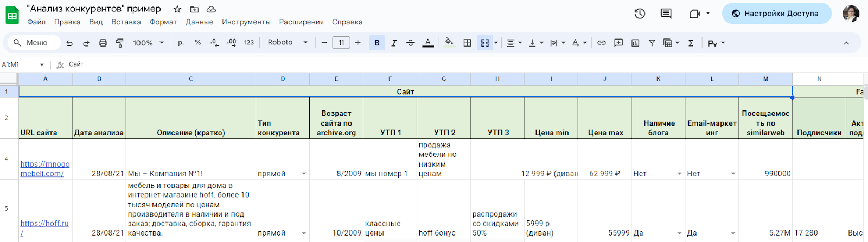Screen dimensions: 868x242
Task: Open the Roboto font dropdown
Action: [288, 43]
